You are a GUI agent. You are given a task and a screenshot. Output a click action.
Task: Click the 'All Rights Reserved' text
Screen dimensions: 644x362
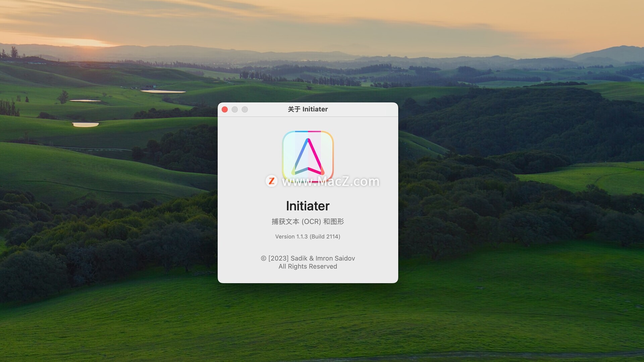308,266
